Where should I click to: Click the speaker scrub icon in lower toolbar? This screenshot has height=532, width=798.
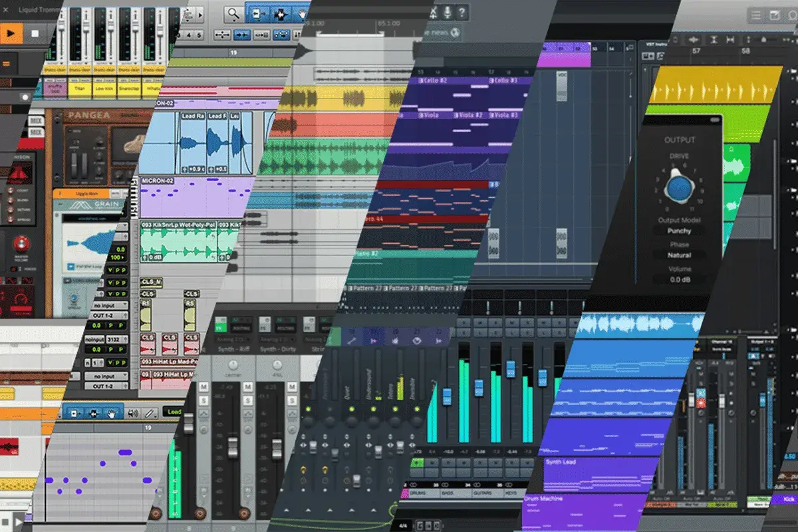pyautogui.click(x=132, y=412)
